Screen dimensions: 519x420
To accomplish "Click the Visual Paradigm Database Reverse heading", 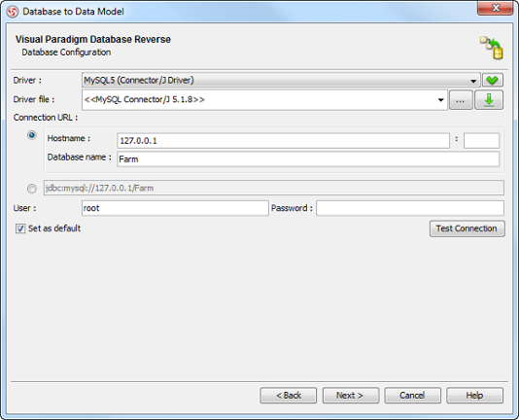I will pos(93,40).
